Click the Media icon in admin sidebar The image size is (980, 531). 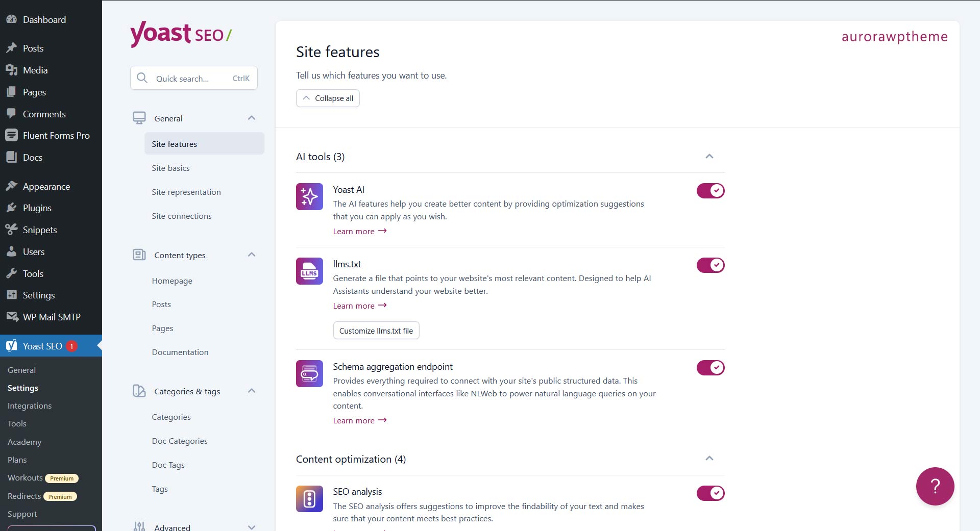tap(11, 70)
